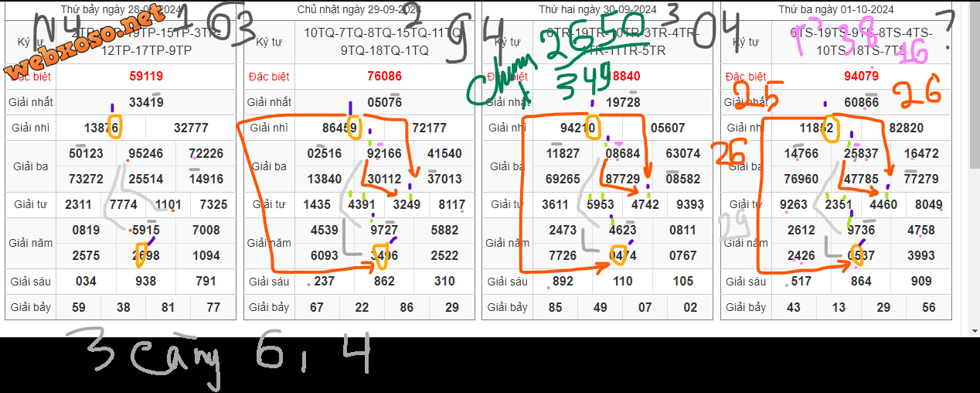Click the special prize number 94079
980x393 pixels.
click(861, 77)
